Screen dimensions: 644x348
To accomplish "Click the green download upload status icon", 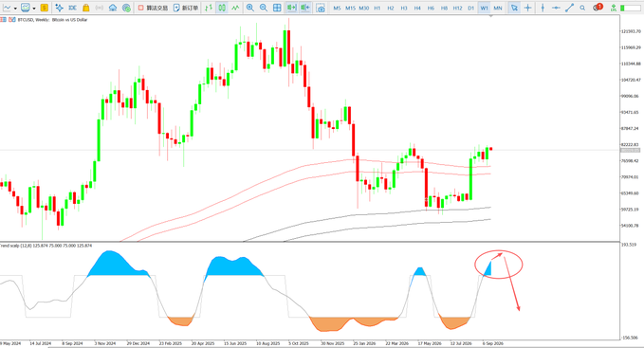I will [x=614, y=8].
